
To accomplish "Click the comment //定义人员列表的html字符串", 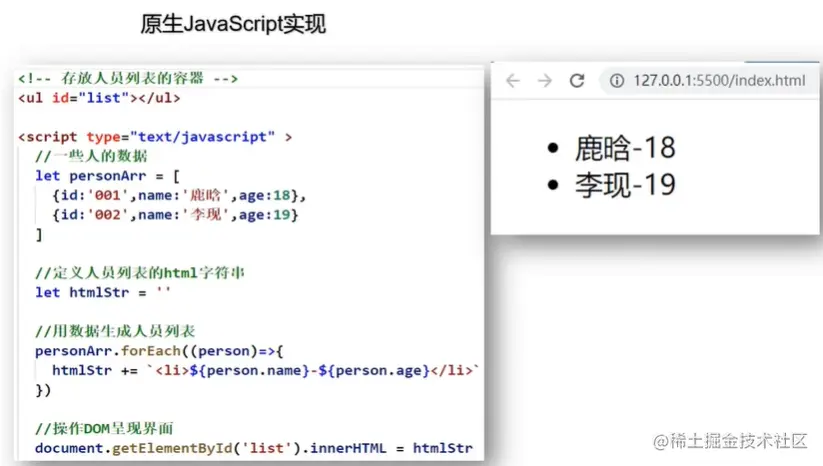I will [140, 273].
